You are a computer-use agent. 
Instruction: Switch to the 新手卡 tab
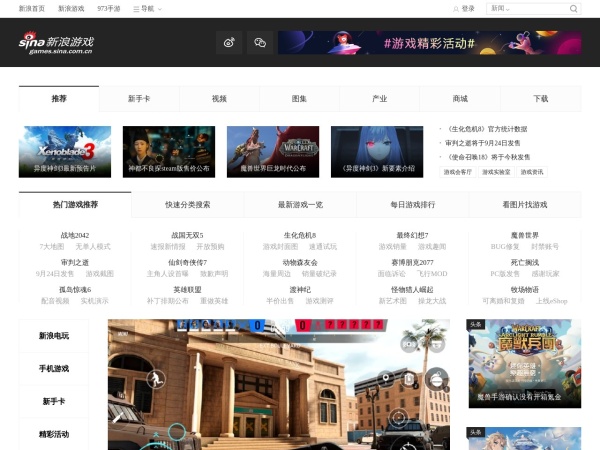(139, 99)
